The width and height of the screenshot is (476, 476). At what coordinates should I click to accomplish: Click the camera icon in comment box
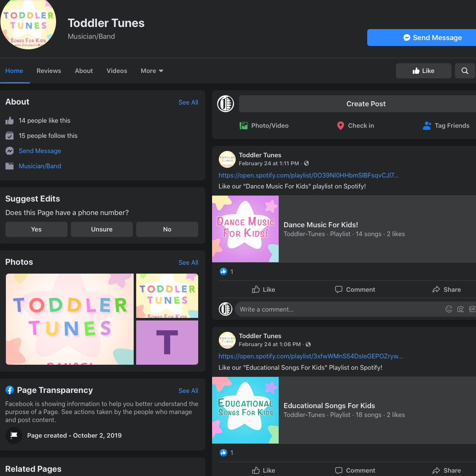(460, 309)
